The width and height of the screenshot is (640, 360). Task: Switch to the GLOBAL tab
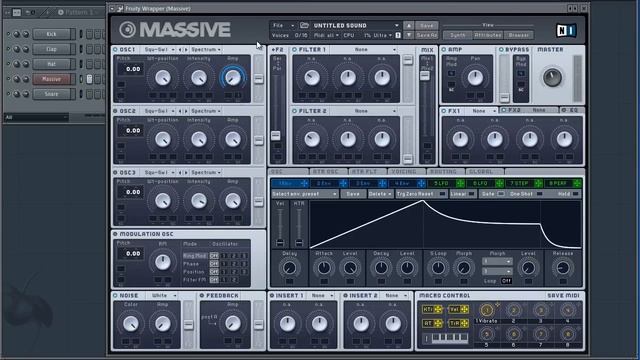click(x=484, y=172)
